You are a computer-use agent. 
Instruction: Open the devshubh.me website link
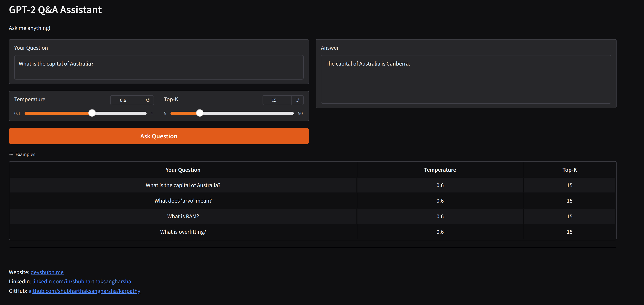point(47,272)
